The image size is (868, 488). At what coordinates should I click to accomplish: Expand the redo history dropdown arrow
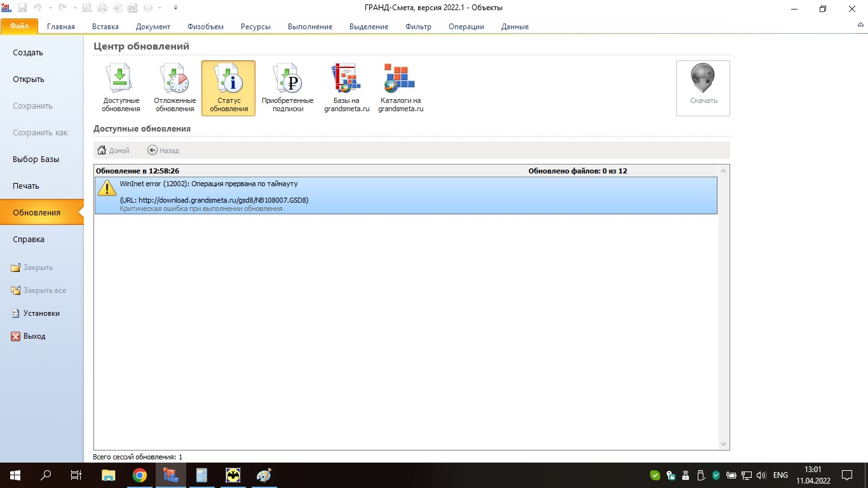[76, 8]
